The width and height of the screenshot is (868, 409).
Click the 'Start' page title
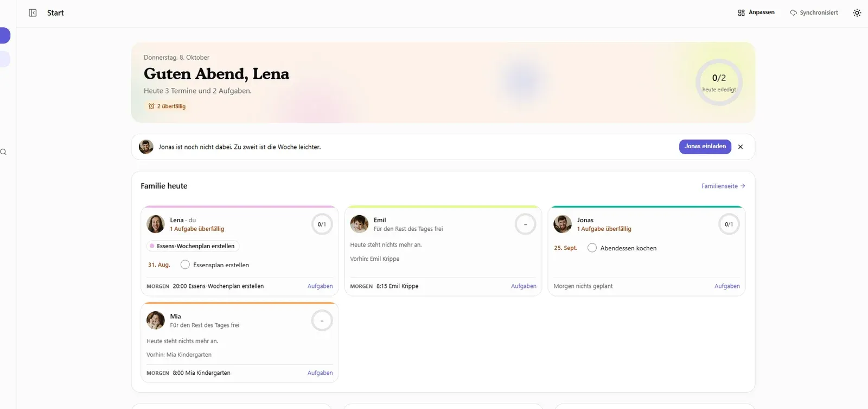point(55,13)
